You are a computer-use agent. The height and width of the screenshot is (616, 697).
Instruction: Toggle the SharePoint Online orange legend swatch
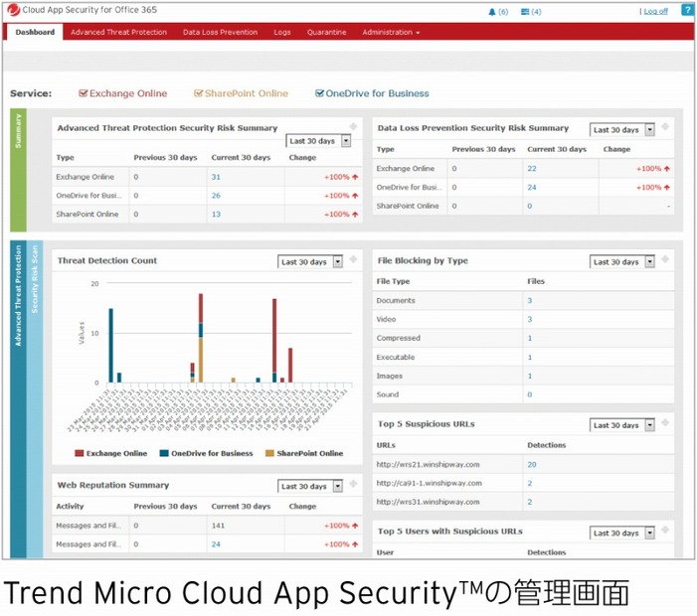269,453
